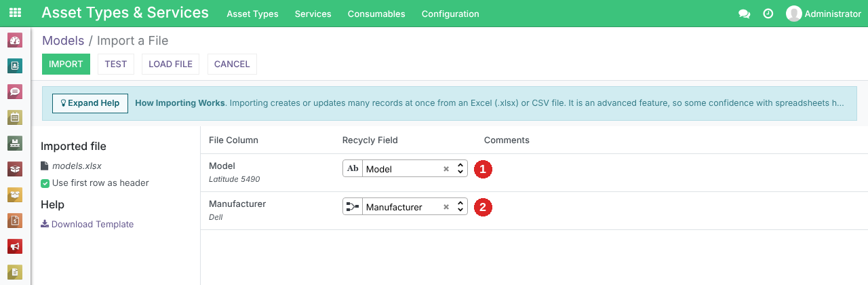Go back to Models breadcrumb

click(x=63, y=41)
